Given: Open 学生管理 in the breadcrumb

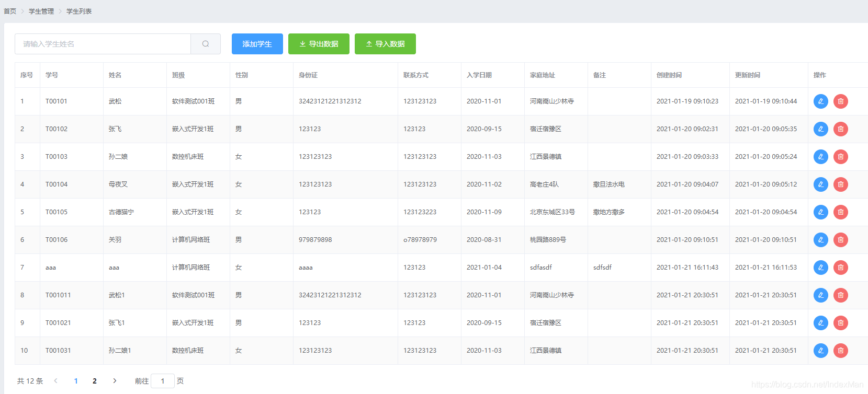Looking at the screenshot, I should tap(41, 11).
